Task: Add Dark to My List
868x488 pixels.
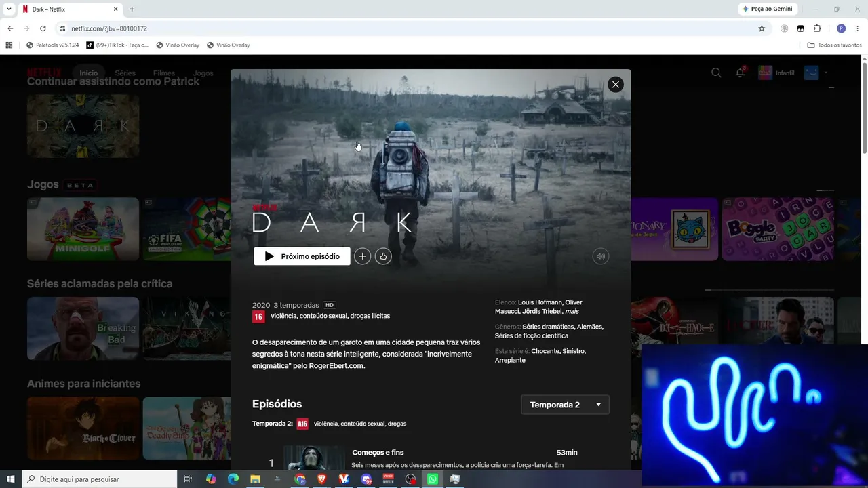Action: 363,256
